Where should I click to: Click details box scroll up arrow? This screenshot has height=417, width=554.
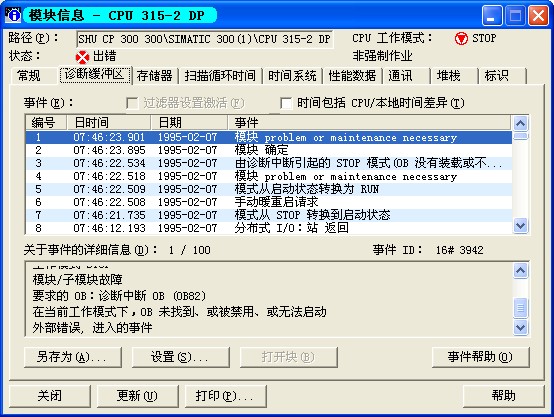(x=520, y=271)
